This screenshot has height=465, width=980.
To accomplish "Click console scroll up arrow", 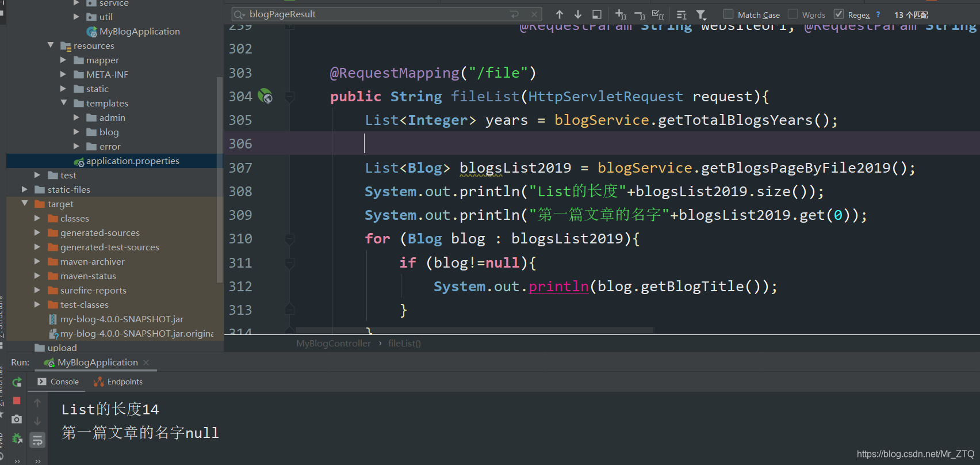I will coord(37,403).
